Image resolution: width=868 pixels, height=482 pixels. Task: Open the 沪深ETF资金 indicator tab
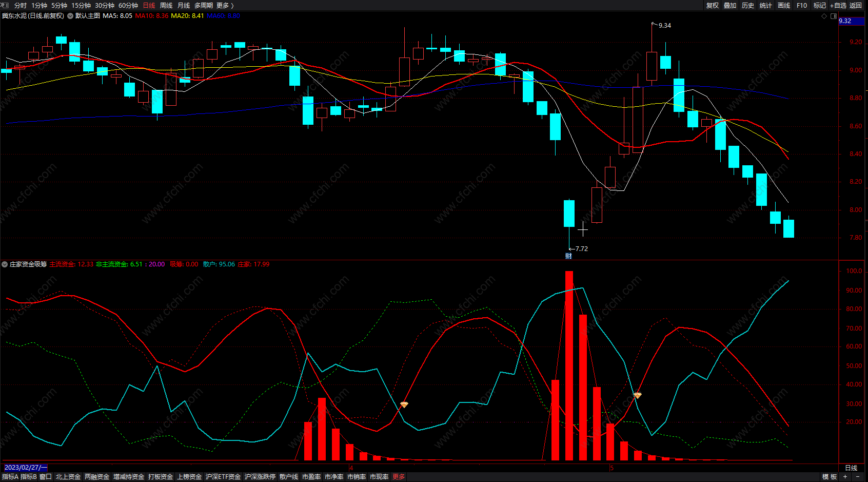tap(223, 477)
